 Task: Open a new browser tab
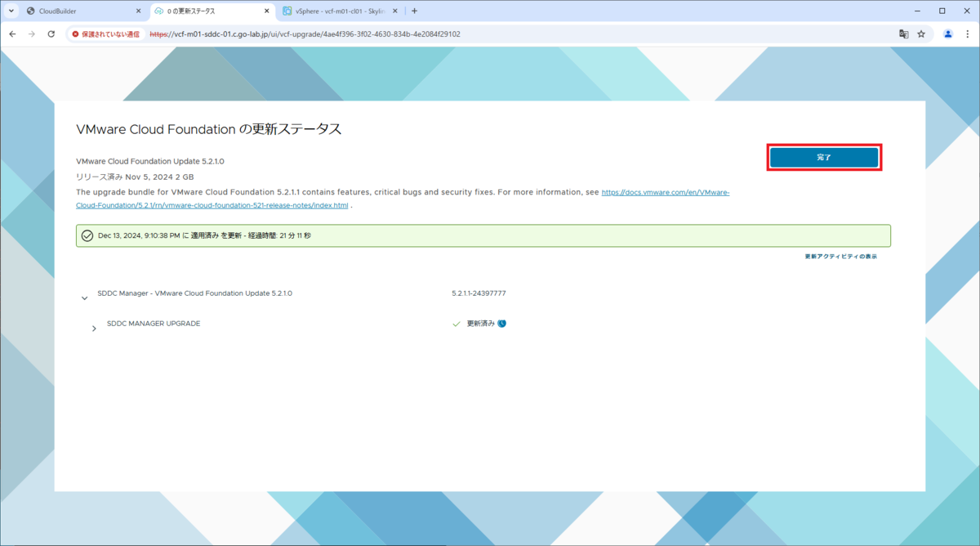point(415,11)
